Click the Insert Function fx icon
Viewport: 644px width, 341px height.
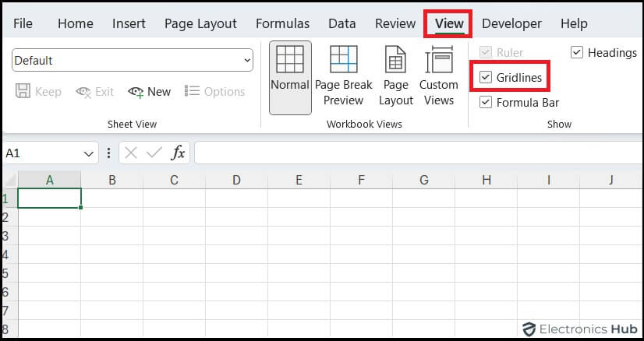[x=179, y=153]
